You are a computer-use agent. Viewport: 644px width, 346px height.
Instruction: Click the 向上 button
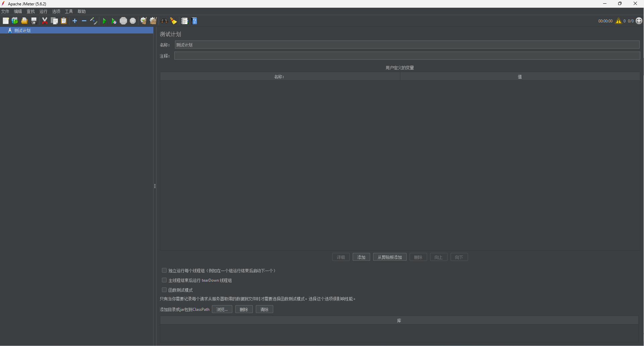click(x=438, y=257)
